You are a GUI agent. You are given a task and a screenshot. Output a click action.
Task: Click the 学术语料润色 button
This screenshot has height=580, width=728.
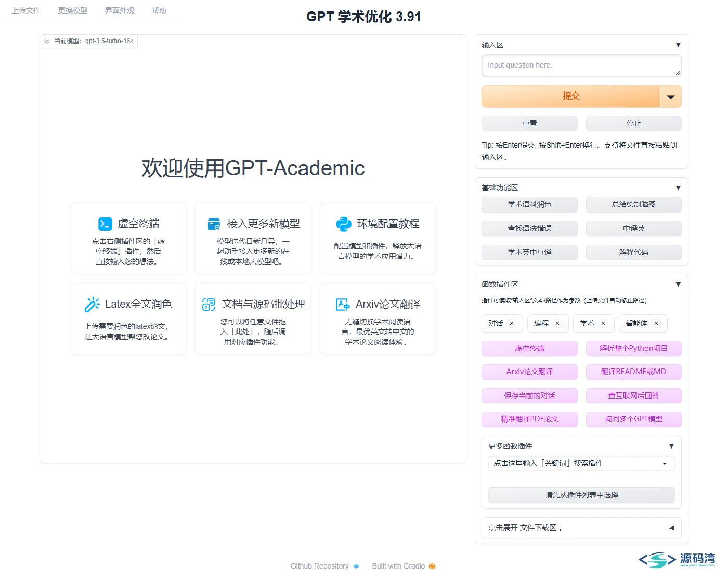[x=529, y=205]
